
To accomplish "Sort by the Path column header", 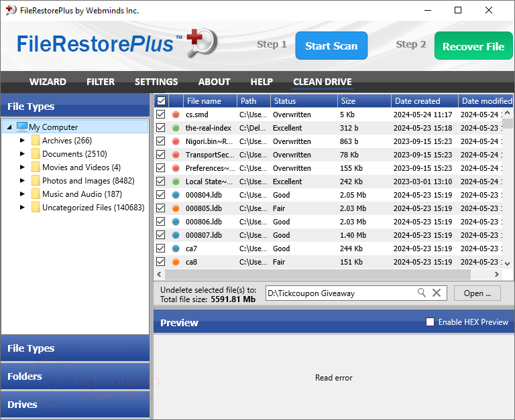I will pyautogui.click(x=253, y=100).
